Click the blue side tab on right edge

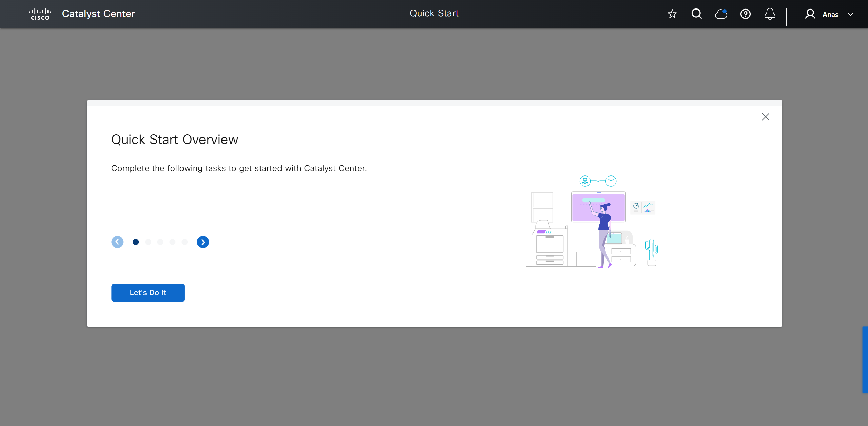tap(865, 359)
